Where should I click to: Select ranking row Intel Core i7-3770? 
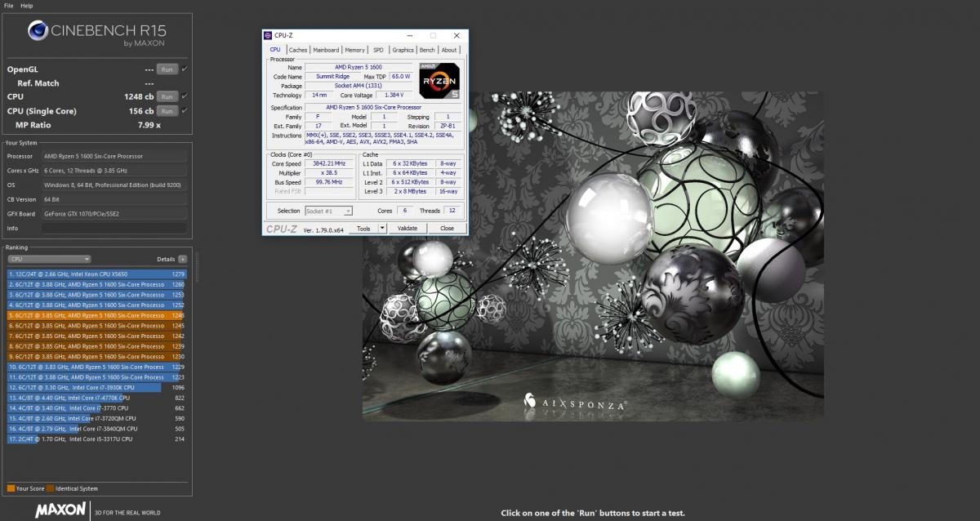click(97, 407)
